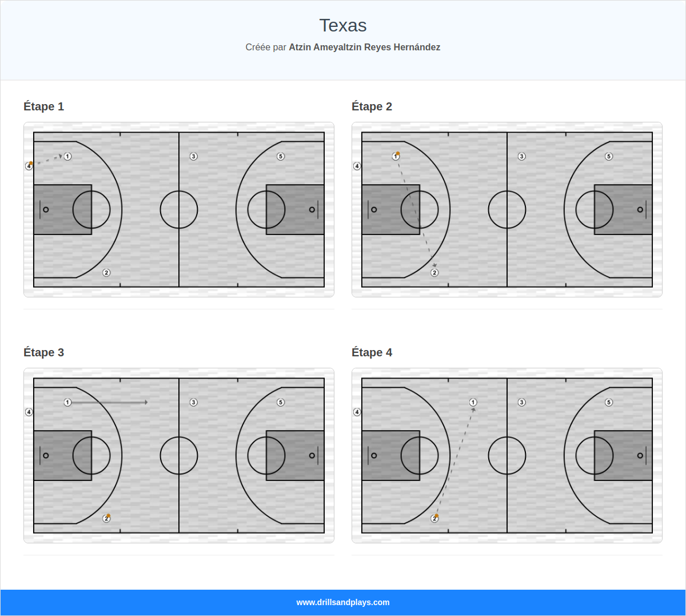686x616 pixels.
Task: Select player 5 marker in Étape 2
Action: (609, 155)
